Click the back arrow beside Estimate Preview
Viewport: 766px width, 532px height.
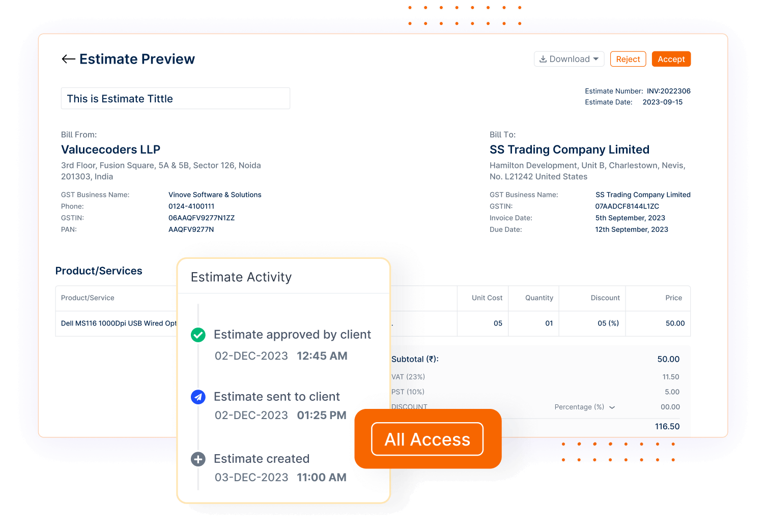pyautogui.click(x=68, y=59)
